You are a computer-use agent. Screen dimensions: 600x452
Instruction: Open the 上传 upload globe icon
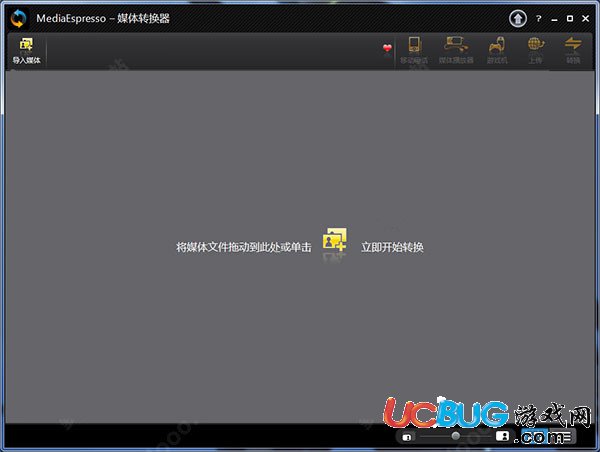(x=535, y=51)
